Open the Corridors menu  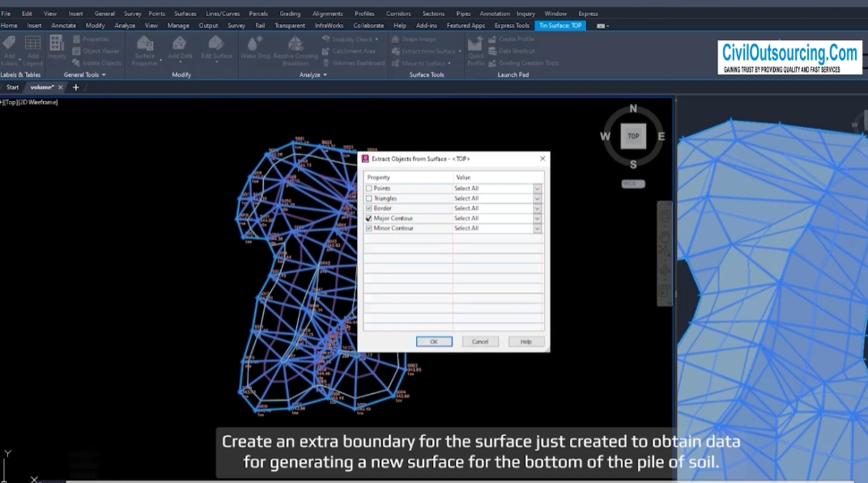pos(398,13)
